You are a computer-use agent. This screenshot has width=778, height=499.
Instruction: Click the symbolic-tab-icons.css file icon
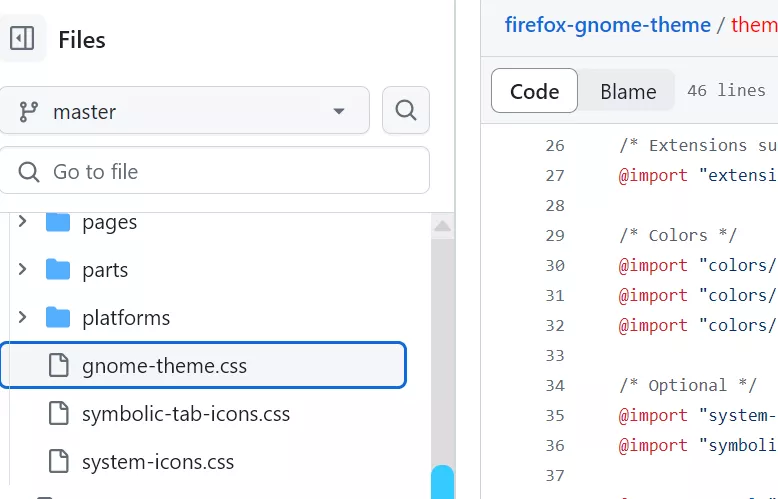pos(59,414)
